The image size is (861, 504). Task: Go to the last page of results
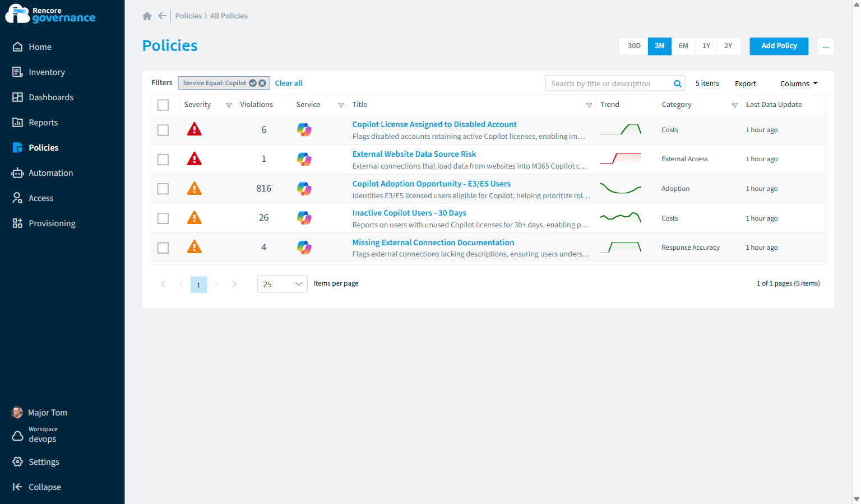click(x=234, y=284)
